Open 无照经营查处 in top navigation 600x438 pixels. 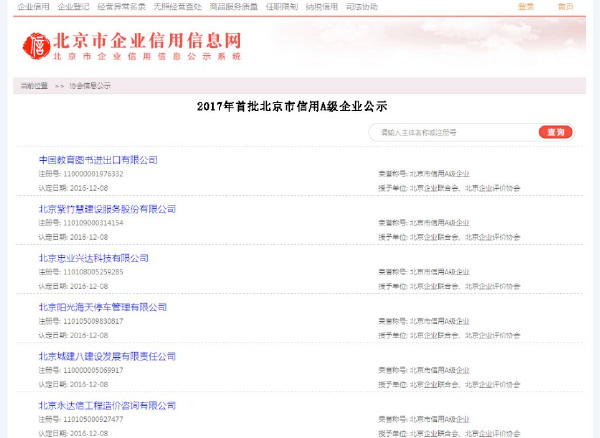[x=177, y=7]
